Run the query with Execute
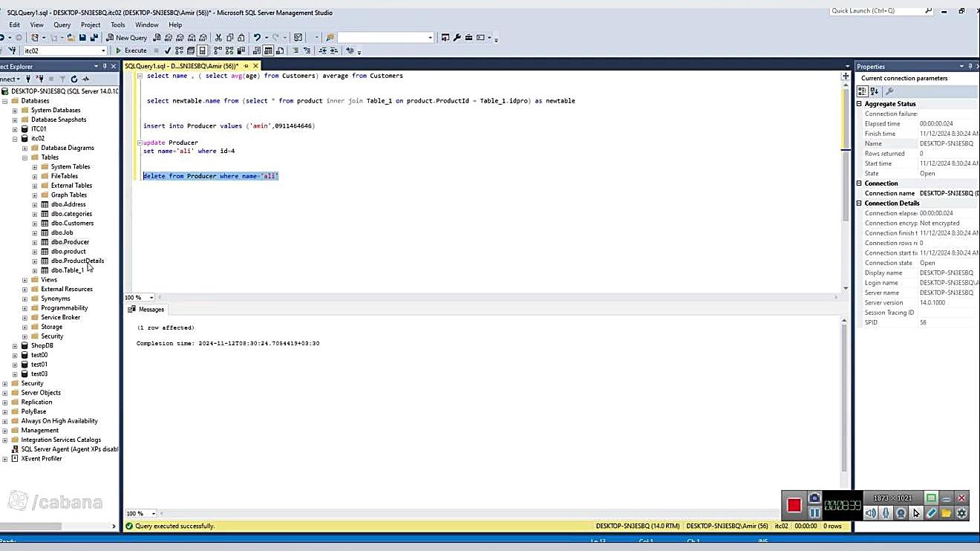980x551 pixels. coord(131,50)
